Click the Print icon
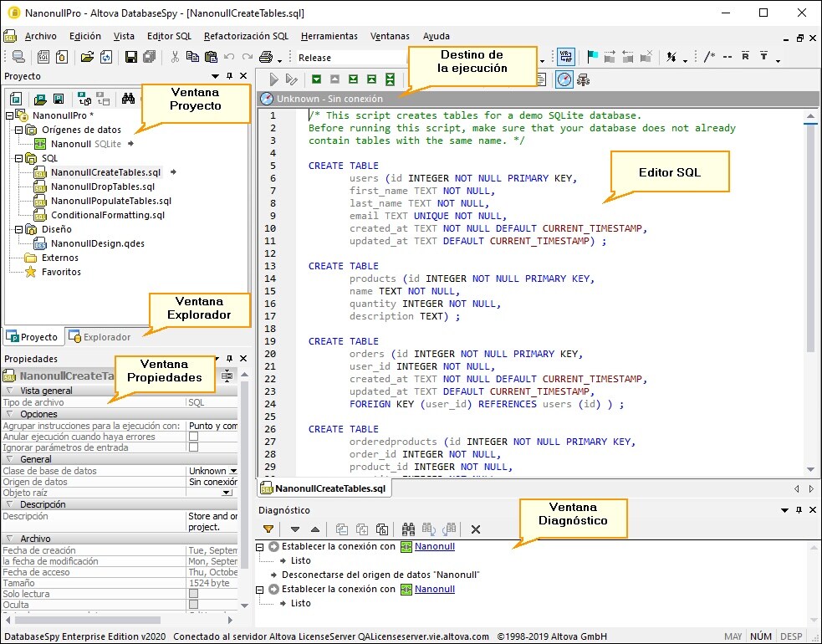 266,57
